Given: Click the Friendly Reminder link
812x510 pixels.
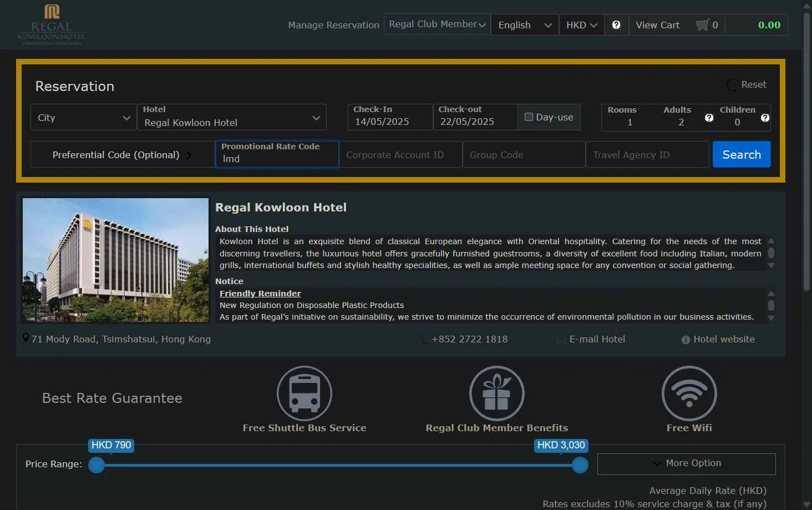Looking at the screenshot, I should pyautogui.click(x=260, y=294).
